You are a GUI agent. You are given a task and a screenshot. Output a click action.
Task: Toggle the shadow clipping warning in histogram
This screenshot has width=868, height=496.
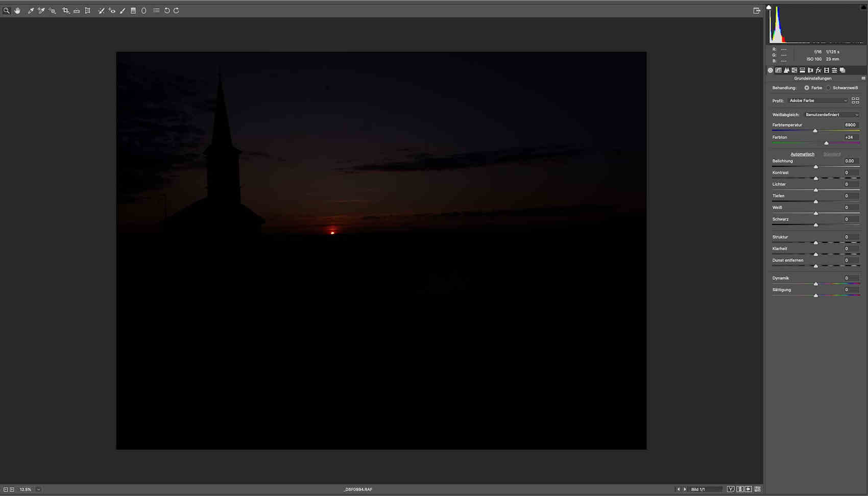coord(769,7)
